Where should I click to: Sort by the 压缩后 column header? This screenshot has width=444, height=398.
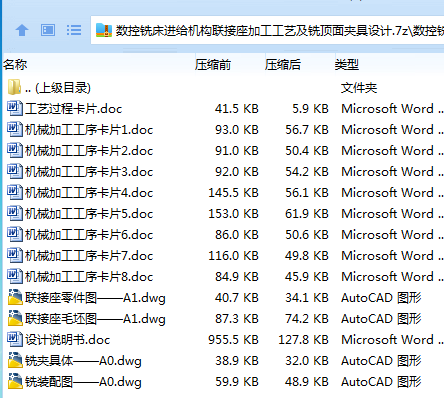point(283,64)
